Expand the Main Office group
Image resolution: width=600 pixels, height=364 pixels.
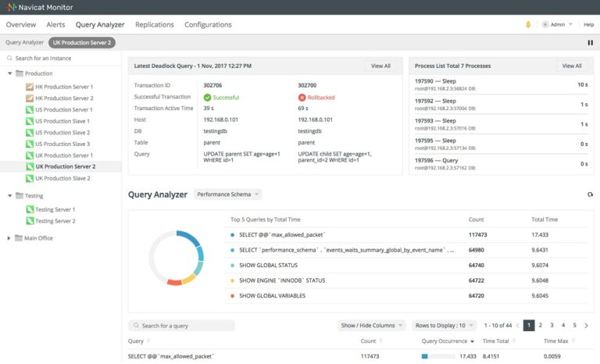click(x=9, y=238)
